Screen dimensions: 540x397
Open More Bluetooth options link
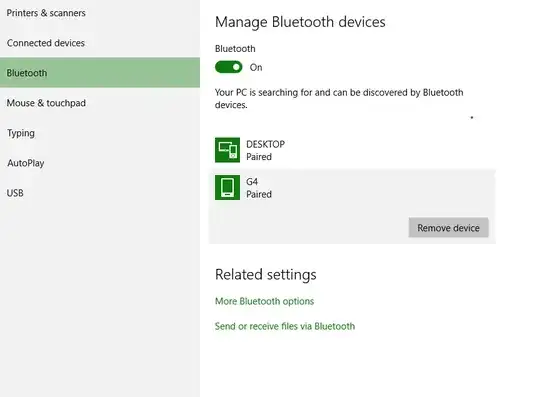tap(264, 301)
